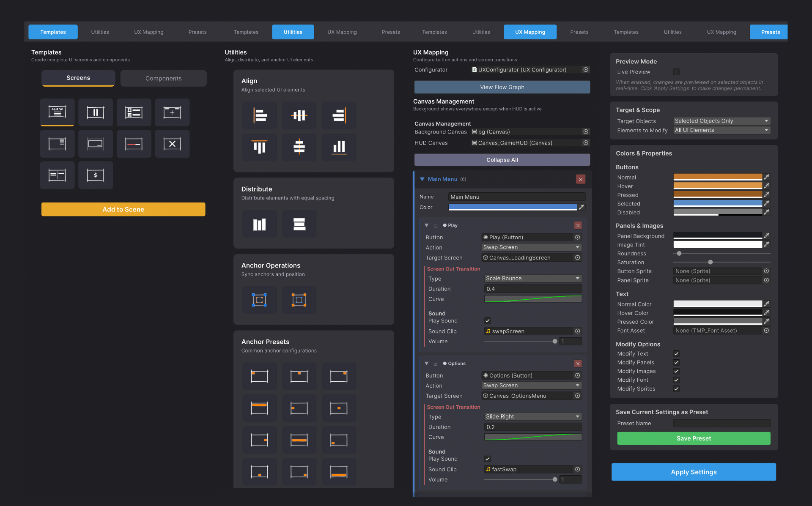
Task: Click the align horizontal center icon
Action: point(299,115)
